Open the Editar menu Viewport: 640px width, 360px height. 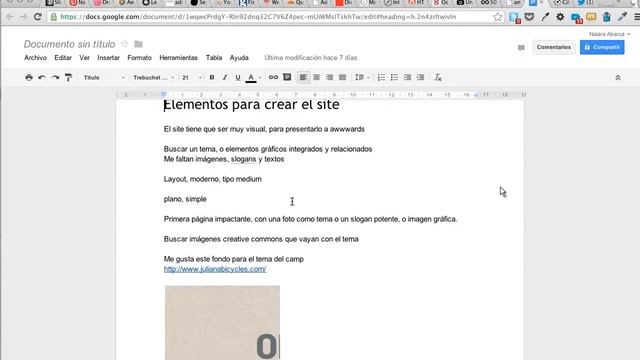coord(63,58)
